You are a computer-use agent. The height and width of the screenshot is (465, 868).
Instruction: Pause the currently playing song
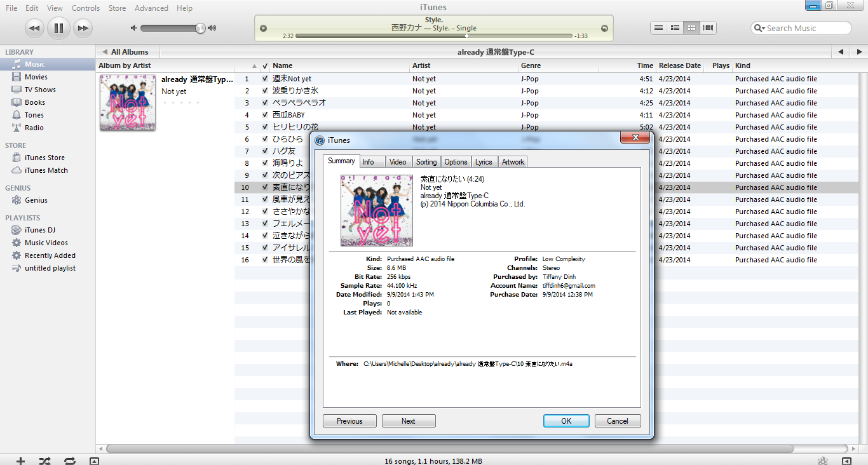click(x=58, y=28)
